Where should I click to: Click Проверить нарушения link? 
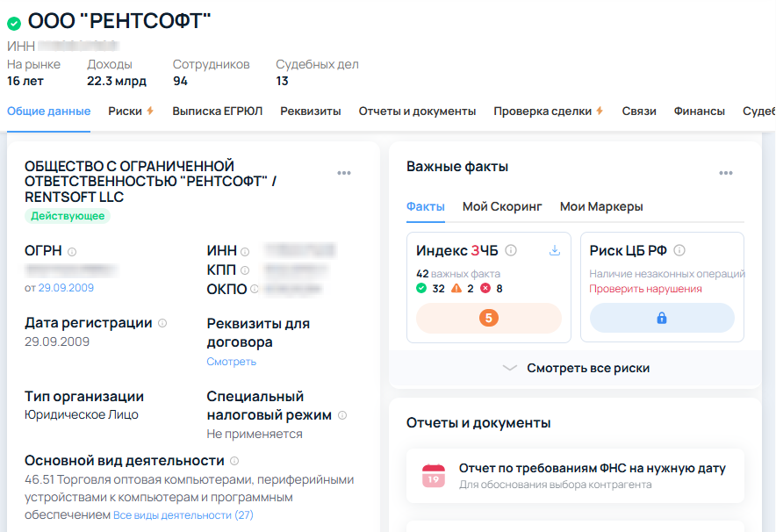coord(645,289)
